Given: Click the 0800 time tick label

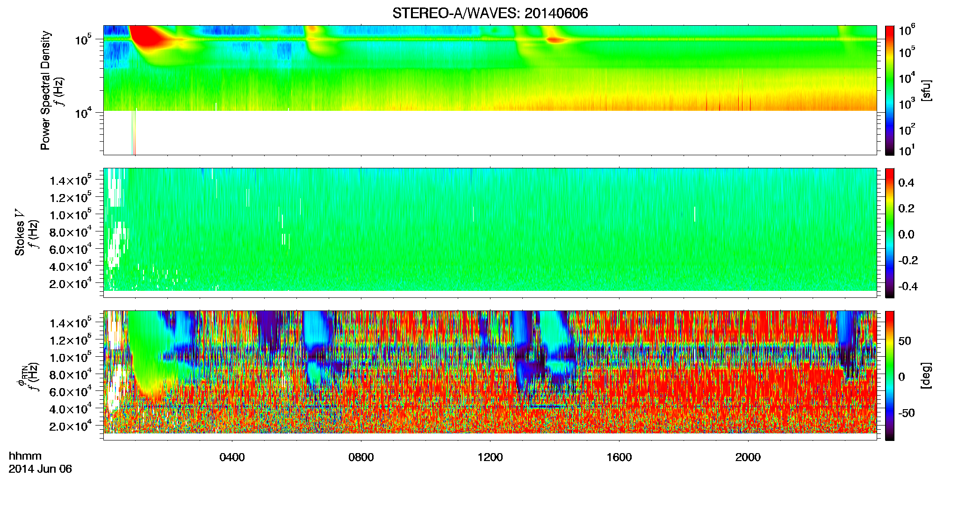Looking at the screenshot, I should 361,457.
